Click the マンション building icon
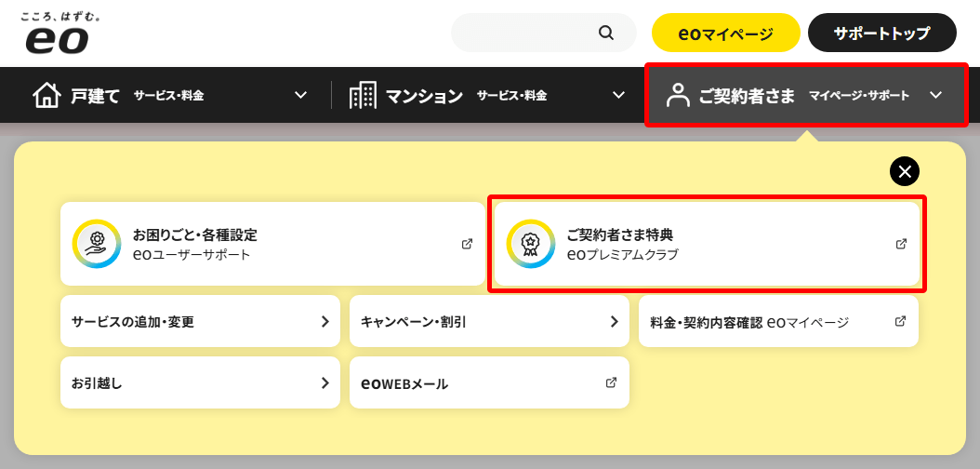The height and width of the screenshot is (469, 980). (364, 96)
